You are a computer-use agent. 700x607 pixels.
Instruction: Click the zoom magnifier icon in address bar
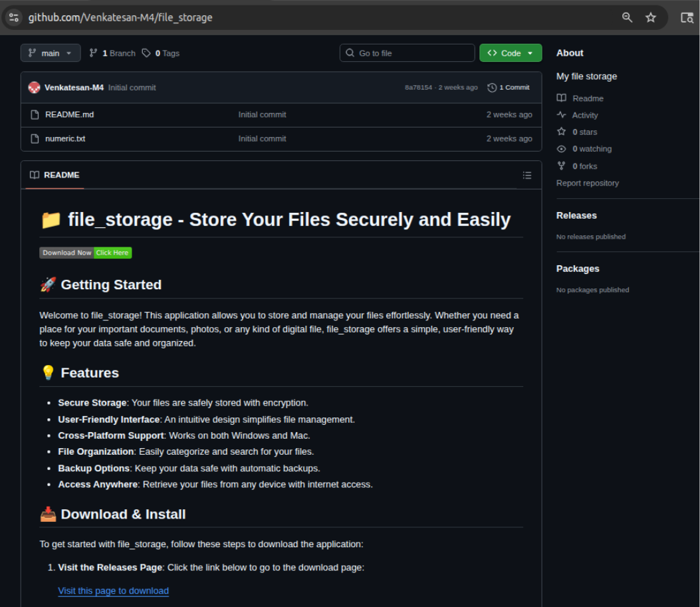(x=627, y=17)
